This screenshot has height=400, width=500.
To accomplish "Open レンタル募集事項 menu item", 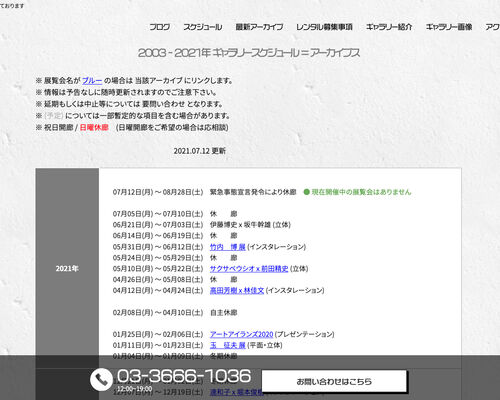I will 324,27.
